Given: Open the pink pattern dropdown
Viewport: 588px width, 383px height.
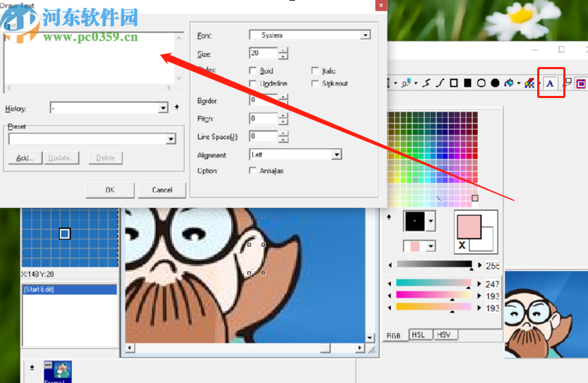Looking at the screenshot, I should tap(431, 246).
